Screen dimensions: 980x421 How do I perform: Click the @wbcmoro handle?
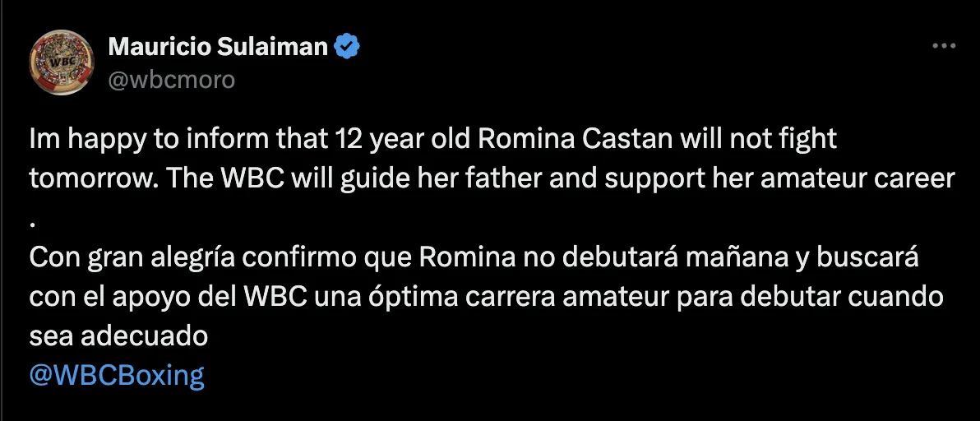(172, 80)
